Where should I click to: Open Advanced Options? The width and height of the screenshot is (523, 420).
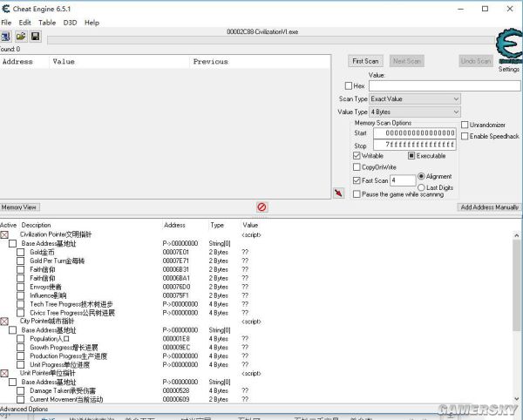[x=24, y=409]
